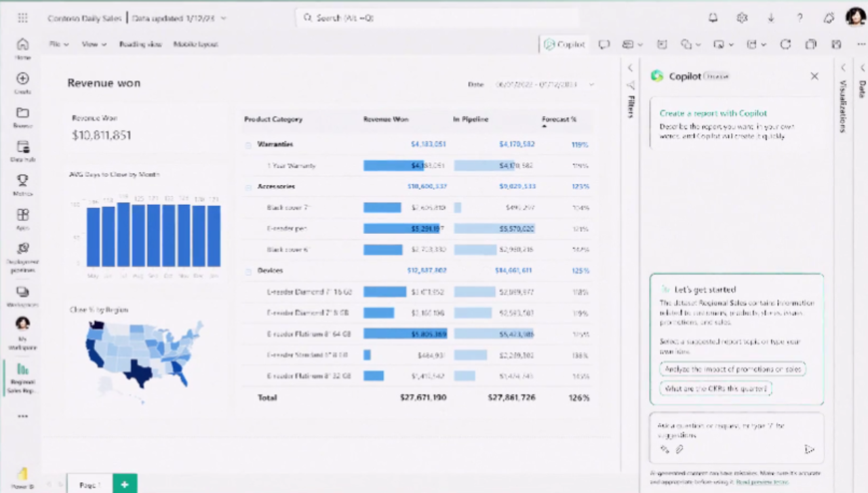Click 'What are the OKRs this quarter?' suggestion

click(x=716, y=389)
